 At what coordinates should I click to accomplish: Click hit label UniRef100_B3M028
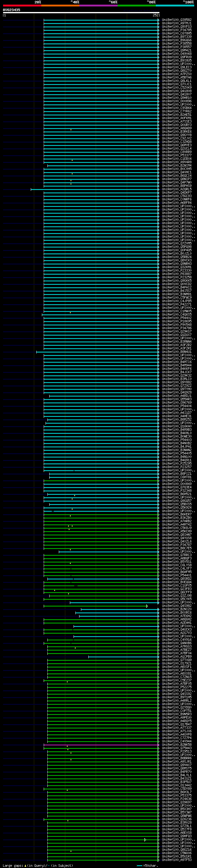click(x=176, y=822)
